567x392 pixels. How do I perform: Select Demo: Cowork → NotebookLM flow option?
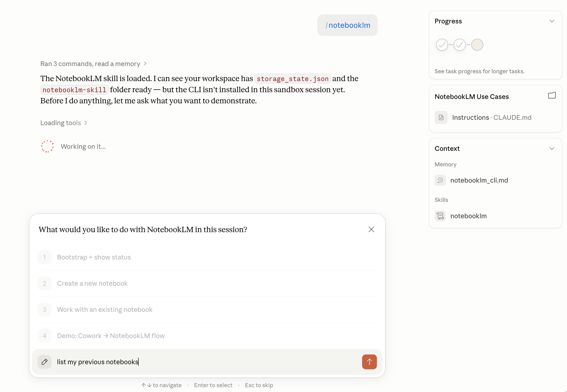coord(111,335)
